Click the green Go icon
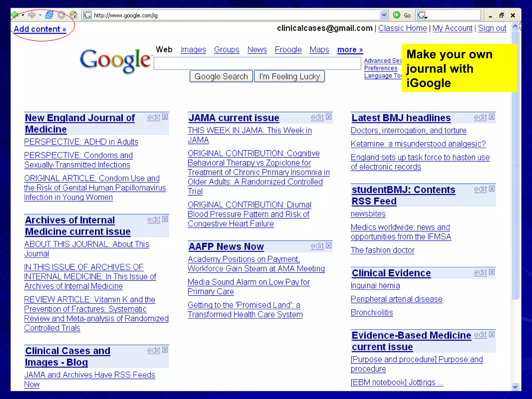This screenshot has height=399, width=532. (396, 15)
